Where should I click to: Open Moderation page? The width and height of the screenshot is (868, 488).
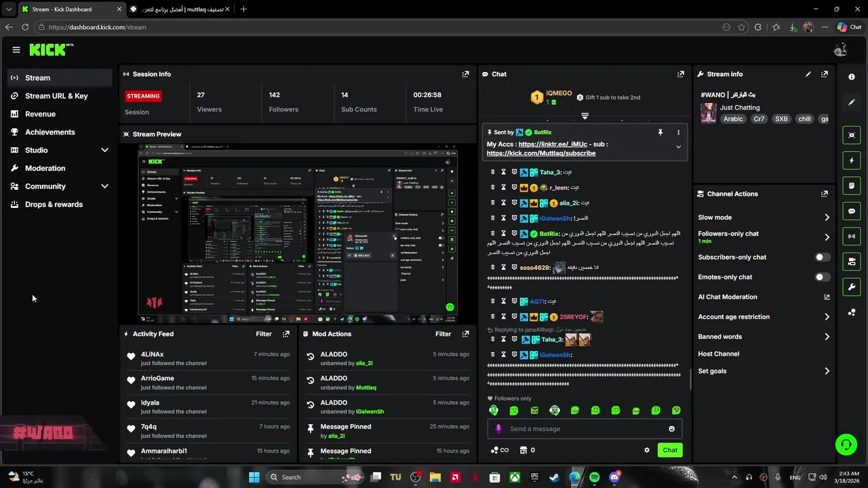pos(60,168)
